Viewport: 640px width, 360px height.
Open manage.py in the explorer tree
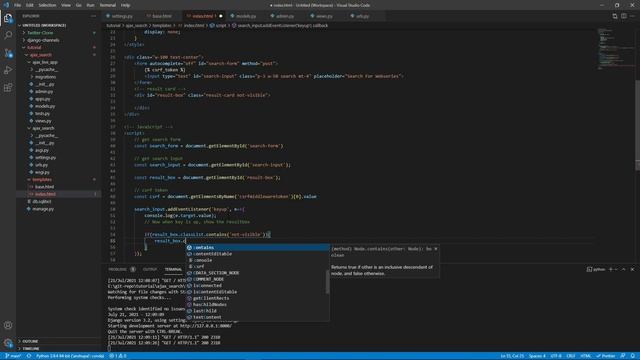click(x=44, y=209)
